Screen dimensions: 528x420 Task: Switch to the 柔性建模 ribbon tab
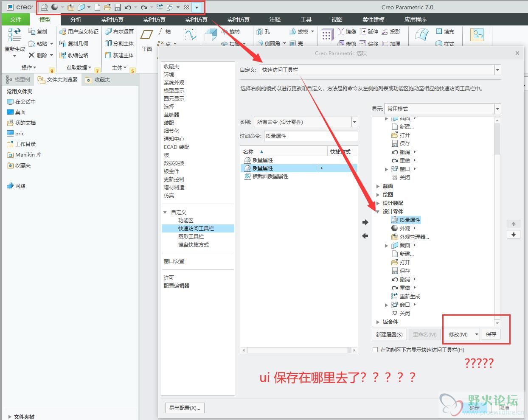tap(374, 20)
